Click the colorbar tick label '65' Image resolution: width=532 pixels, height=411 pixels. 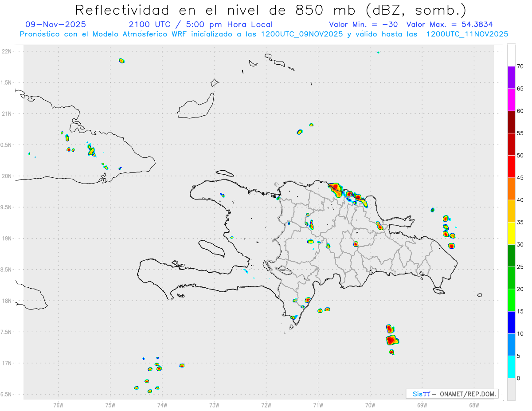point(520,89)
